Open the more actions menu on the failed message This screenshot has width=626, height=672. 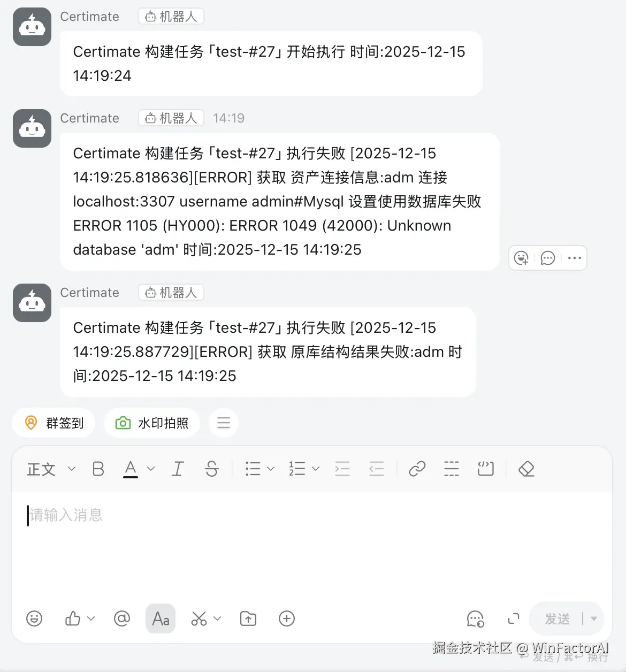pyautogui.click(x=574, y=258)
